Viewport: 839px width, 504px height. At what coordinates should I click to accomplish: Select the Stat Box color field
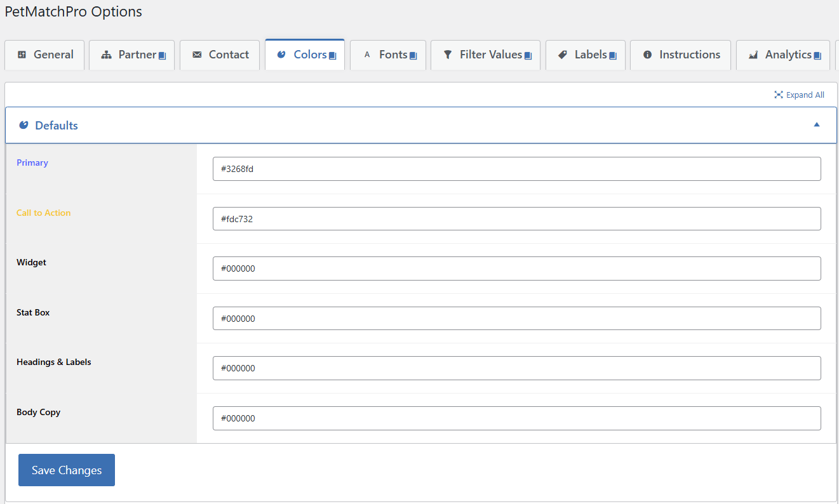click(516, 319)
